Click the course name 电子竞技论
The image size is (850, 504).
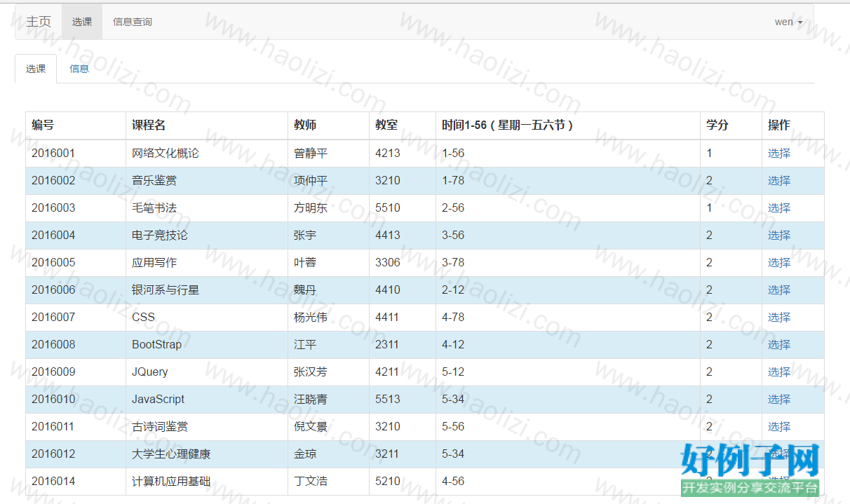(160, 235)
